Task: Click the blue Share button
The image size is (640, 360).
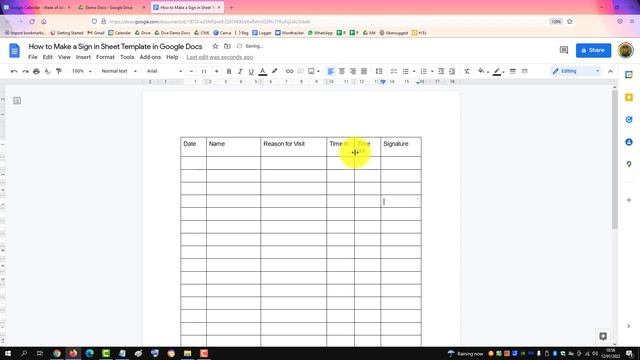Action: (x=593, y=50)
